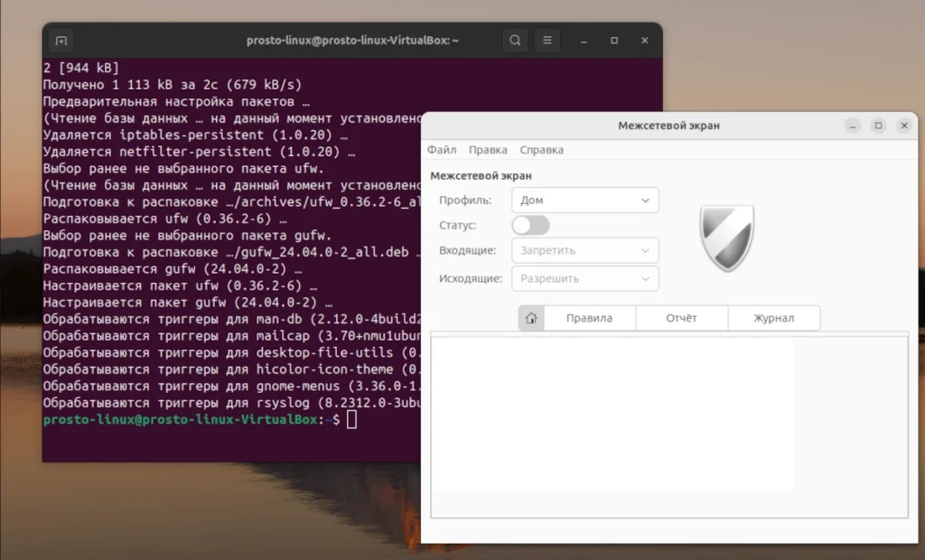Click line 'Предварительная настройка пакетов'

click(176, 101)
